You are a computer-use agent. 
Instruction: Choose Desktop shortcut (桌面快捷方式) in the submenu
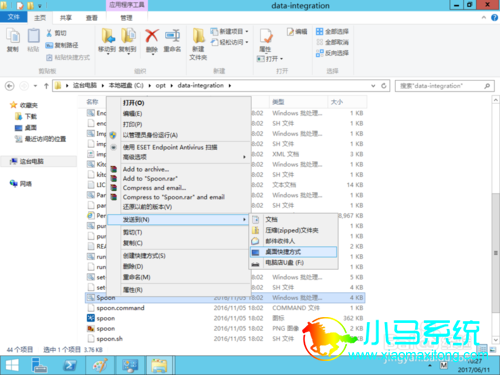tap(293, 252)
